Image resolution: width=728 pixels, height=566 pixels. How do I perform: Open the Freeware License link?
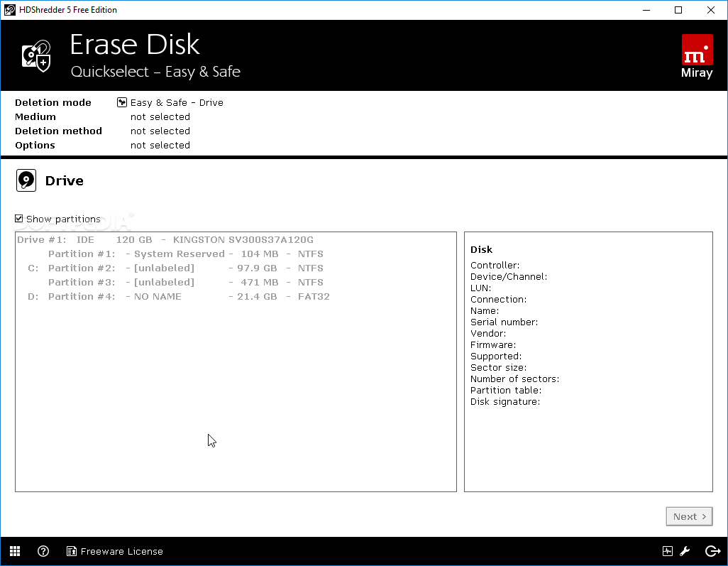click(115, 551)
